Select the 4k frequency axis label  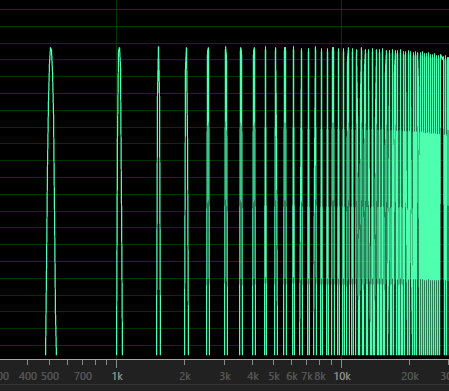253,376
